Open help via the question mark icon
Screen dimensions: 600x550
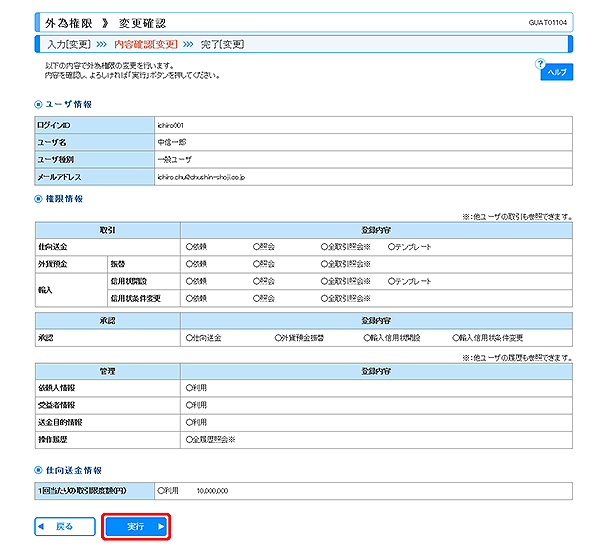pyautogui.click(x=540, y=64)
